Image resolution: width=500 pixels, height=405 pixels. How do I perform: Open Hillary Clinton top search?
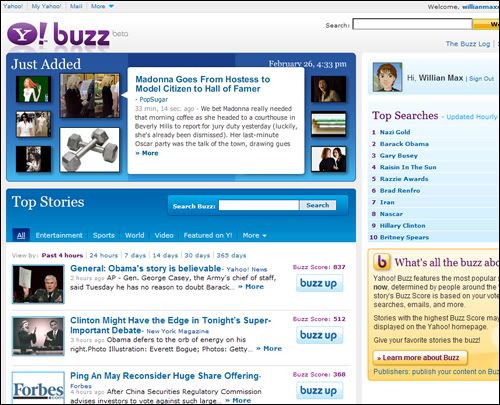[403, 225]
